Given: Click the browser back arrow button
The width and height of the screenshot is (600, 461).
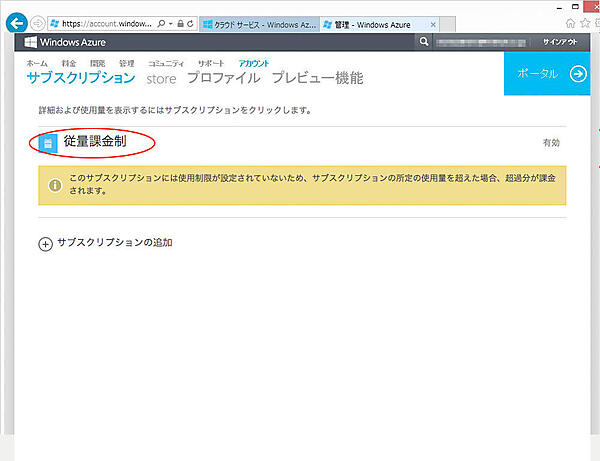Looking at the screenshot, I should (16, 23).
